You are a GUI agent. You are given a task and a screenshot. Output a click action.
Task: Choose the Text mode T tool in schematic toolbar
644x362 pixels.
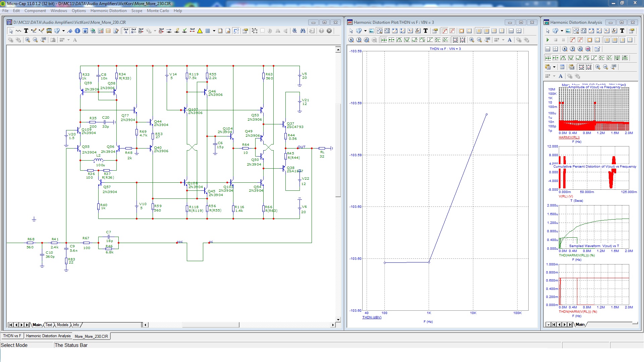point(26,31)
